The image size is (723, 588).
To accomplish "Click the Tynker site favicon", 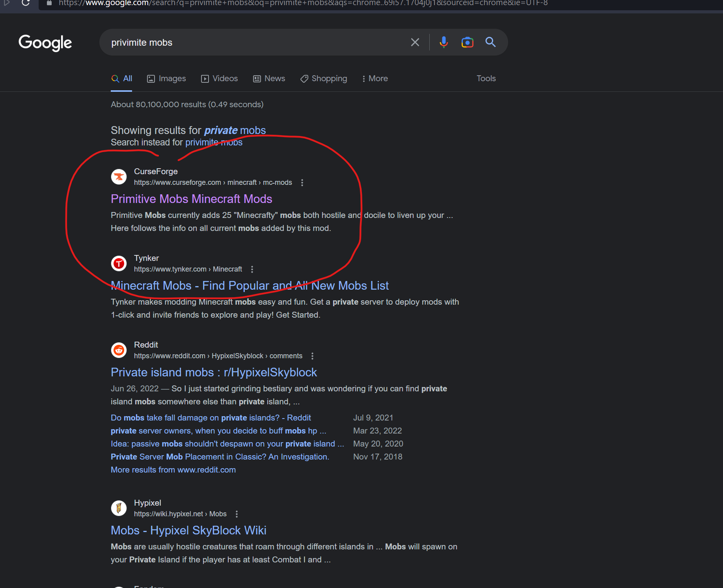I will coord(119,264).
